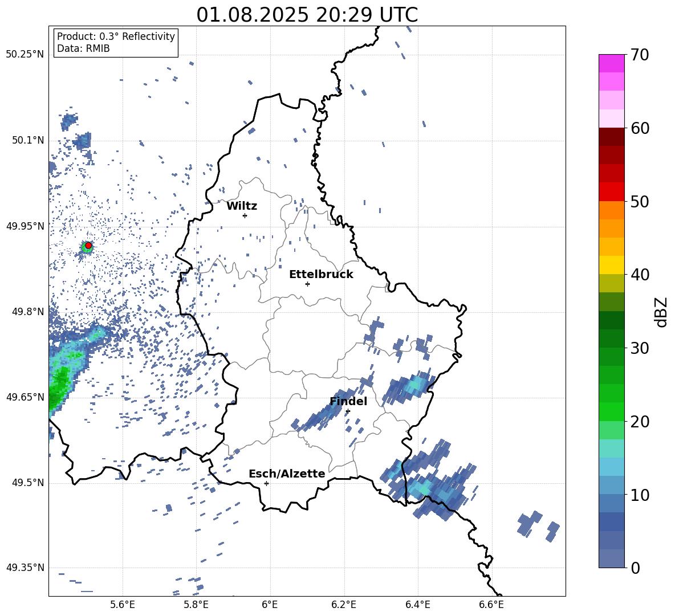Click the 49.95°N latitude label
Image resolution: width=675 pixels, height=616 pixels.
25,226
